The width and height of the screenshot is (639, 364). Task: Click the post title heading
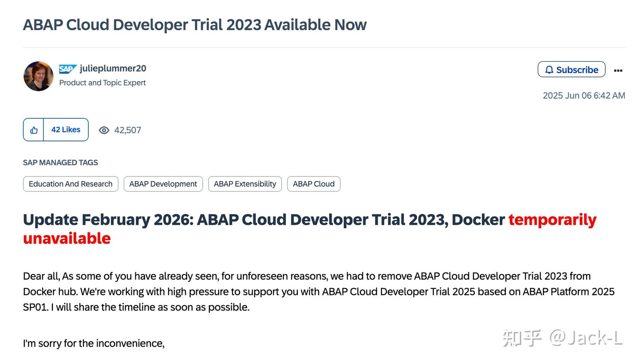tap(194, 25)
